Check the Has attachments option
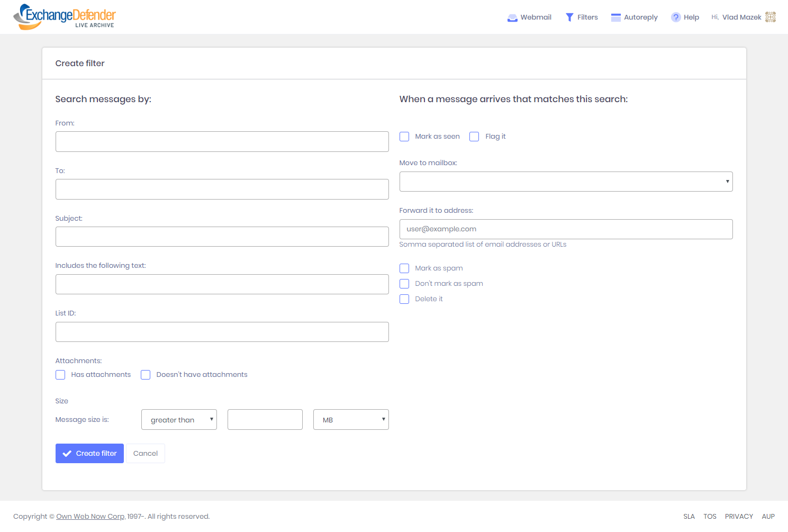 (x=60, y=375)
